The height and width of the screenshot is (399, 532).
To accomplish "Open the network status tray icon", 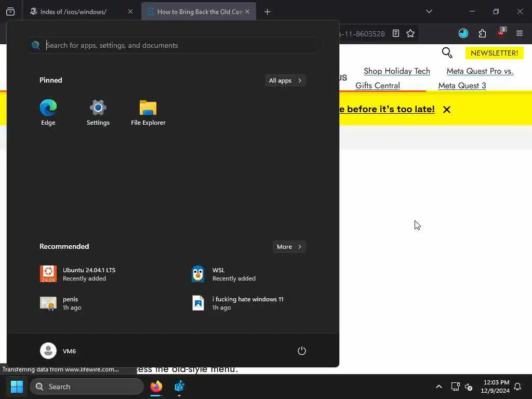I will click(455, 387).
